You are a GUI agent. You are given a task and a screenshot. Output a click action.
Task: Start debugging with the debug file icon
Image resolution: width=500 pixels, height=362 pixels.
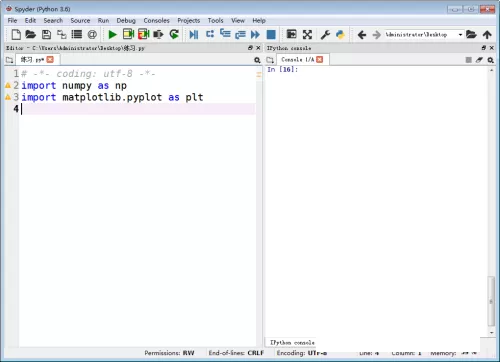194,34
